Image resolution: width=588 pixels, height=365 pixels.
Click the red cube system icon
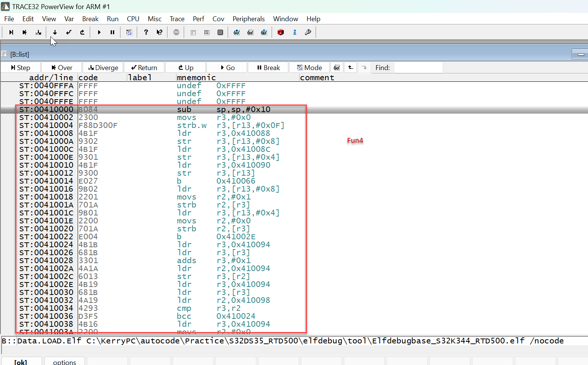281,32
